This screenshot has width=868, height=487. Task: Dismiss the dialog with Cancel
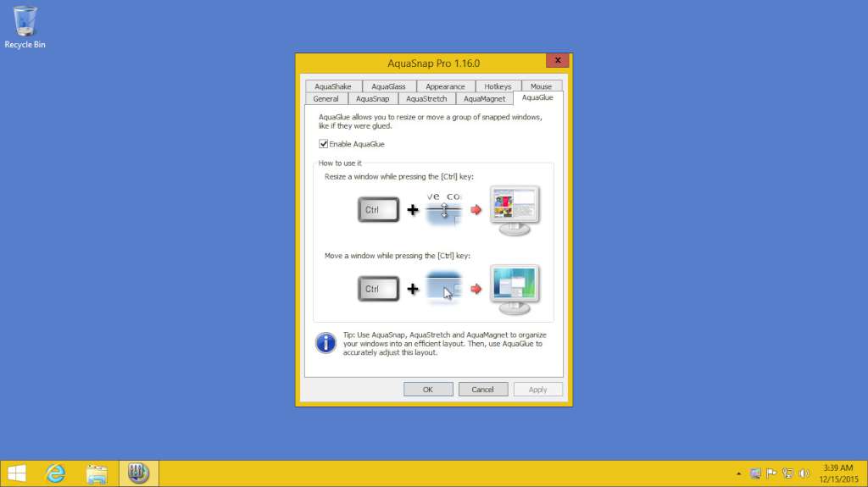482,390
